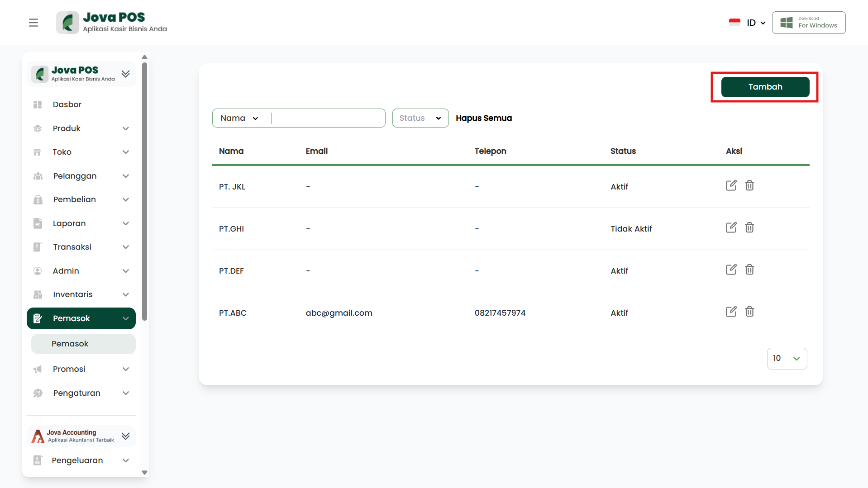This screenshot has height=488, width=868.
Task: Edit the PT.GHI supplier entry
Action: coord(731,227)
